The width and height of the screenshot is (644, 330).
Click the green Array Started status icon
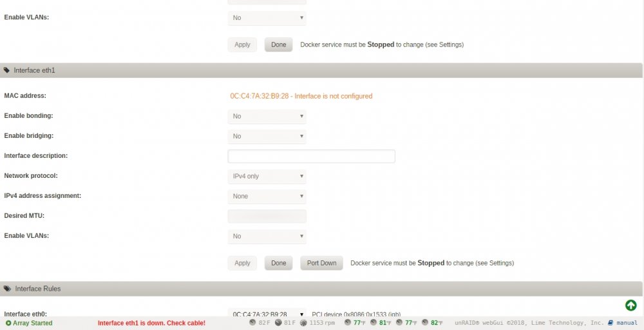pos(8,323)
